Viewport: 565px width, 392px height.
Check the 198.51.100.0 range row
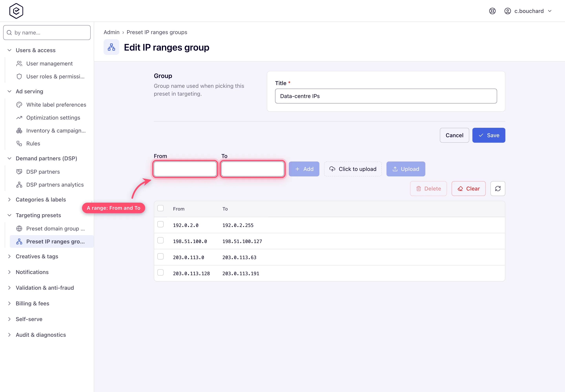coord(160,240)
